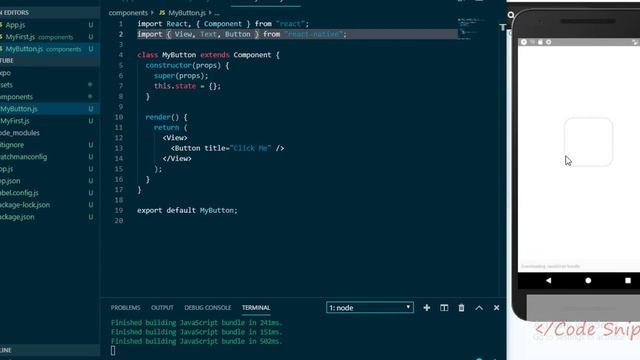Click the "export default MyButton;" line
640x360 pixels.
187,211
